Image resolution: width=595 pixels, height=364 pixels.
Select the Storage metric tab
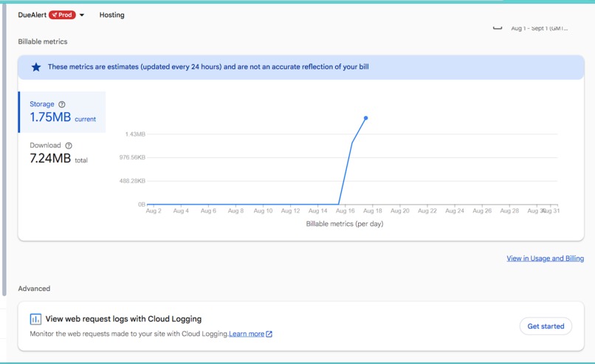(x=62, y=112)
